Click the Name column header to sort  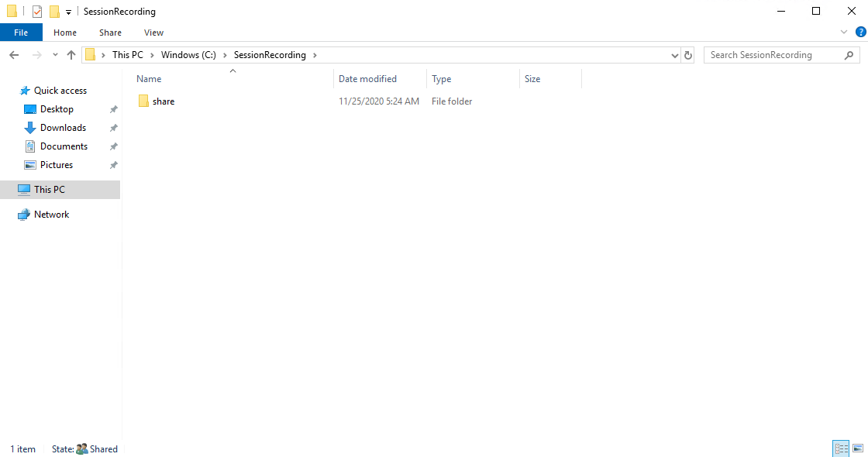click(149, 78)
